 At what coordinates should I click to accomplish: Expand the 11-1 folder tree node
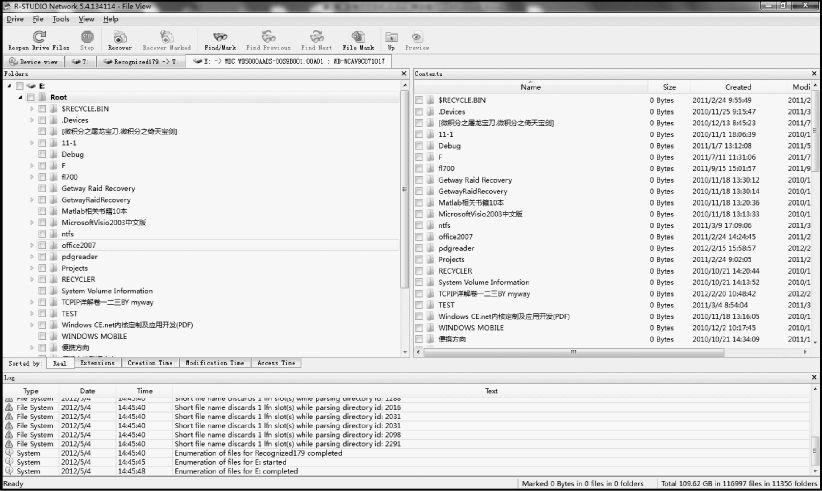point(32,143)
